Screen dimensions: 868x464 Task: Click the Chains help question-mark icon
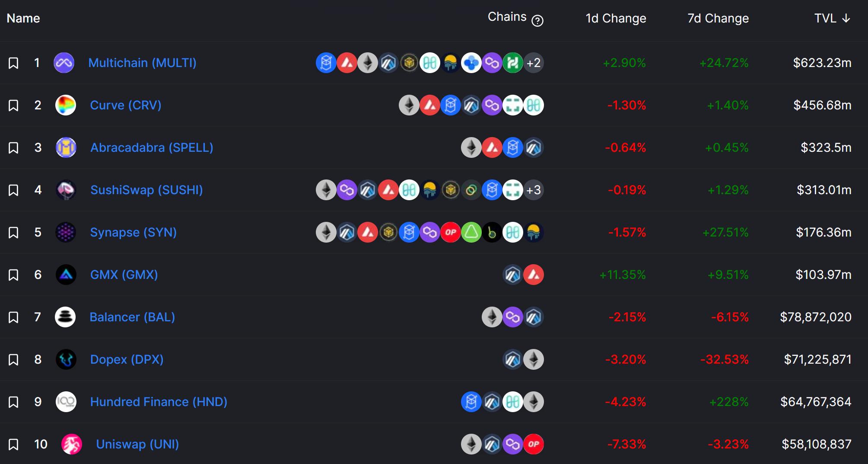(537, 20)
